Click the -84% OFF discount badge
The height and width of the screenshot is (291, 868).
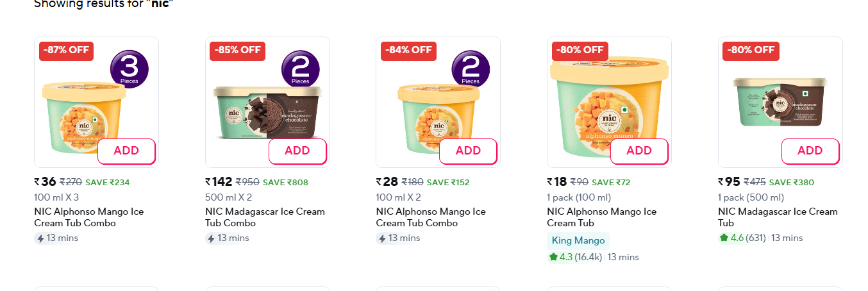(x=408, y=51)
